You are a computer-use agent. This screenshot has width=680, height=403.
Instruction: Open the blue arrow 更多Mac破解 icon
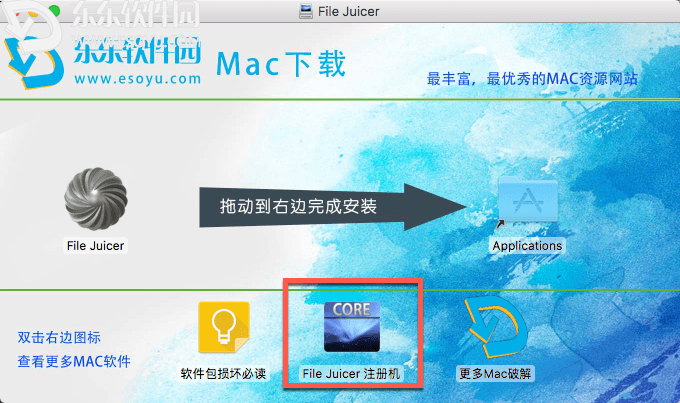tap(496, 327)
